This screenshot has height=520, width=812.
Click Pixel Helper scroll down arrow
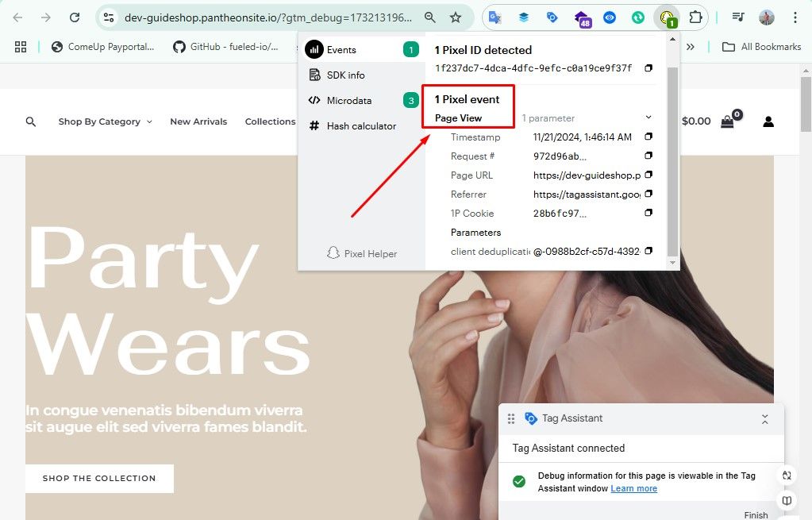click(x=672, y=263)
